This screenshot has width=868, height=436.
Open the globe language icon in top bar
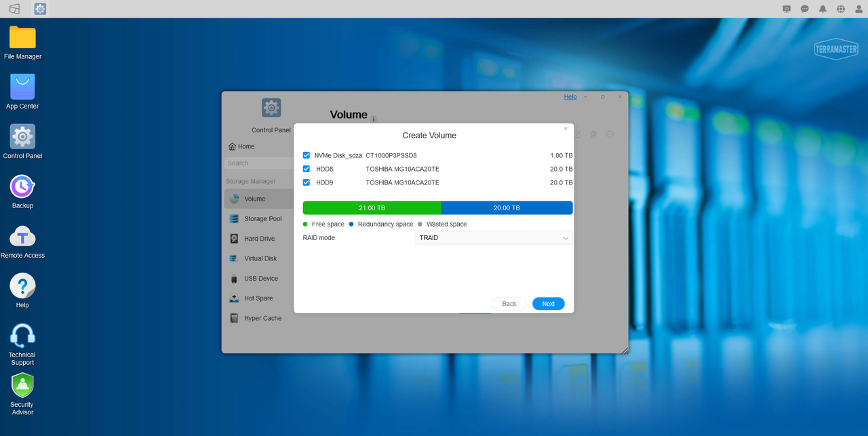(x=841, y=9)
